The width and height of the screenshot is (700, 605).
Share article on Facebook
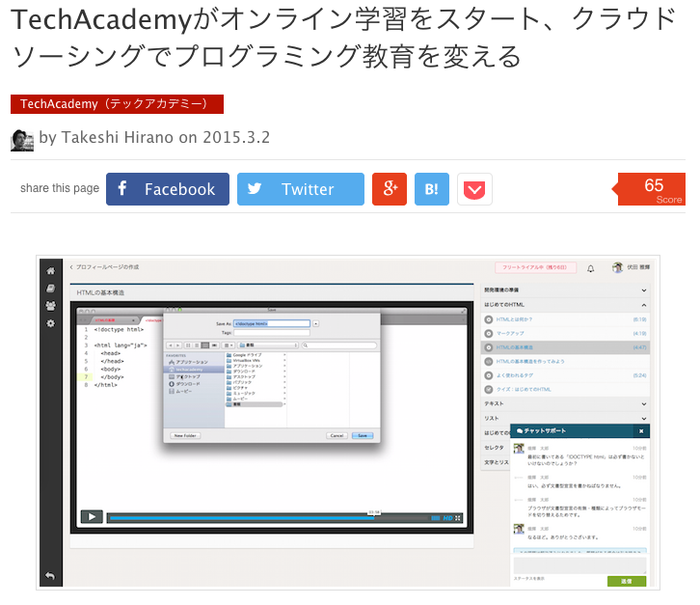(168, 189)
